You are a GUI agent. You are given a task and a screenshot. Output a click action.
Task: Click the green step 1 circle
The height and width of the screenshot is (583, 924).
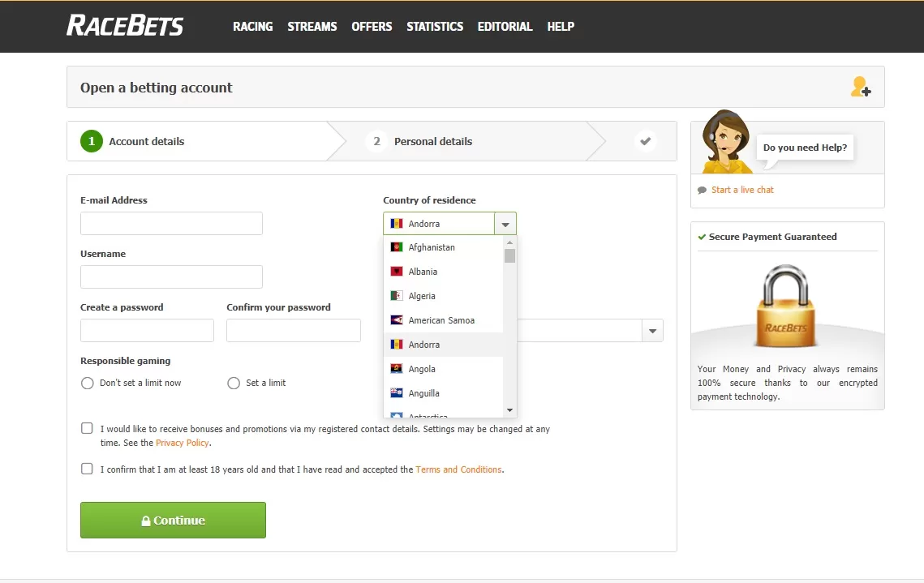[x=92, y=141]
